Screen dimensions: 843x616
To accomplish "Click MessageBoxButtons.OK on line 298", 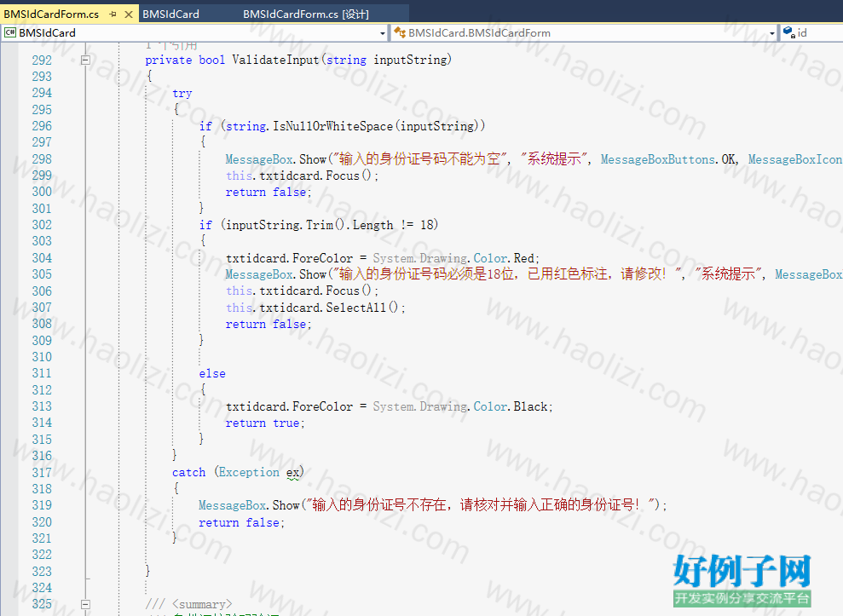I will click(668, 159).
